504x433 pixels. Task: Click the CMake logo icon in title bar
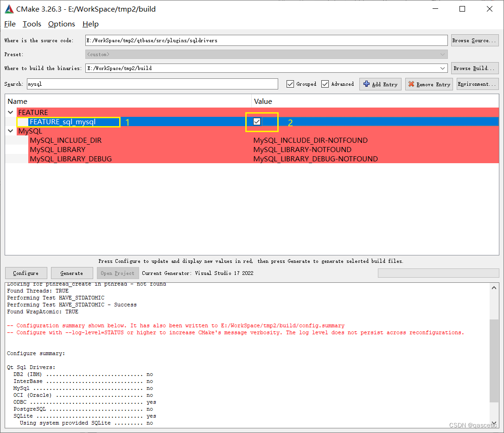tap(9, 9)
